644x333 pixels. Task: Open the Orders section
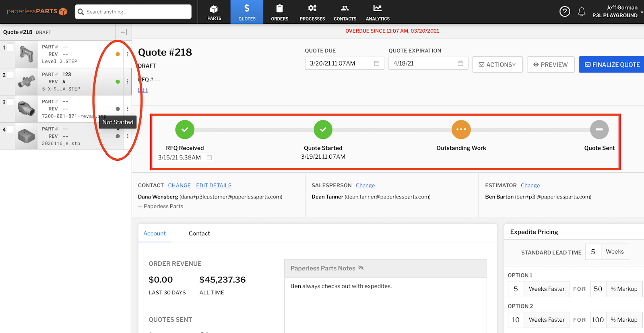pyautogui.click(x=280, y=12)
